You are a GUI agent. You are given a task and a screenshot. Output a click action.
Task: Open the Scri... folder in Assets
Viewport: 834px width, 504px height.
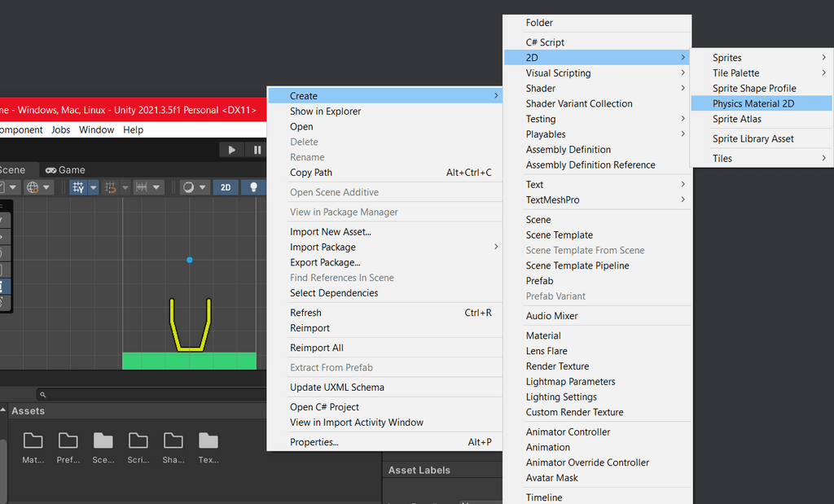tap(138, 448)
